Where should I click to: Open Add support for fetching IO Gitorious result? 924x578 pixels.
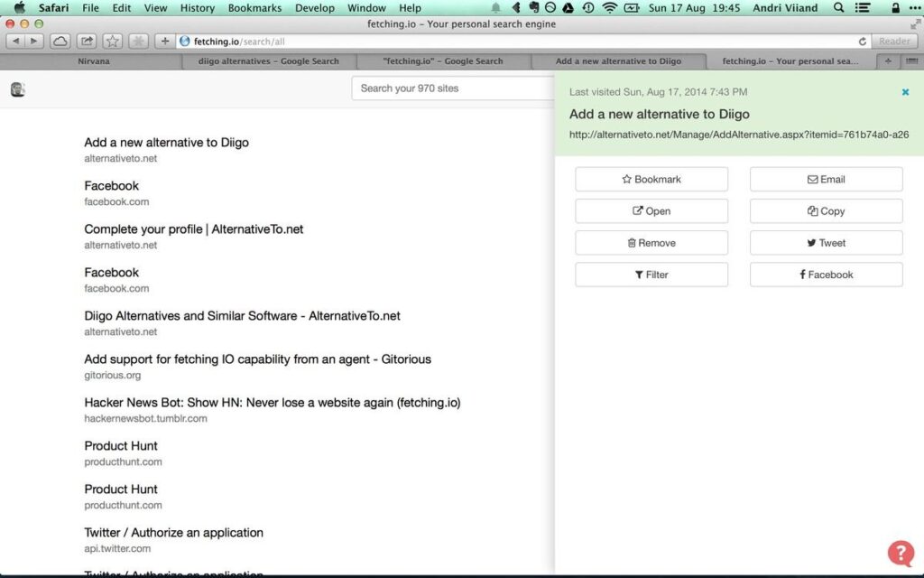coord(257,359)
